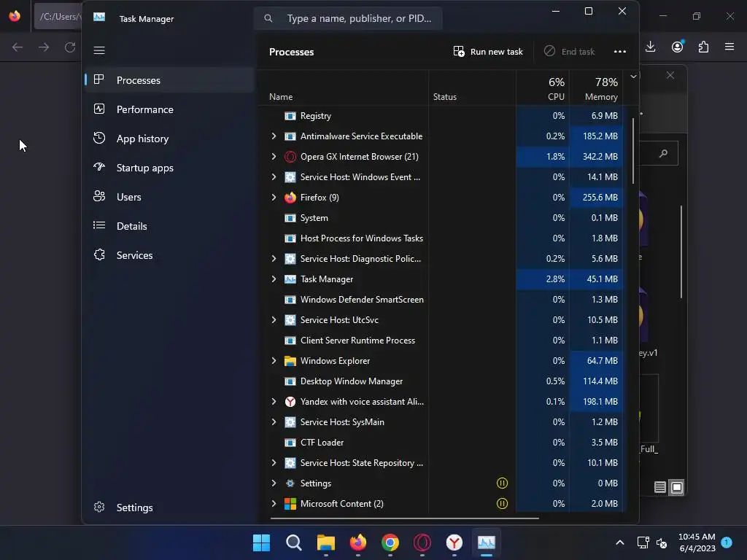Expand Yandex with voice assistant row
This screenshot has width=747, height=560.
274,402
